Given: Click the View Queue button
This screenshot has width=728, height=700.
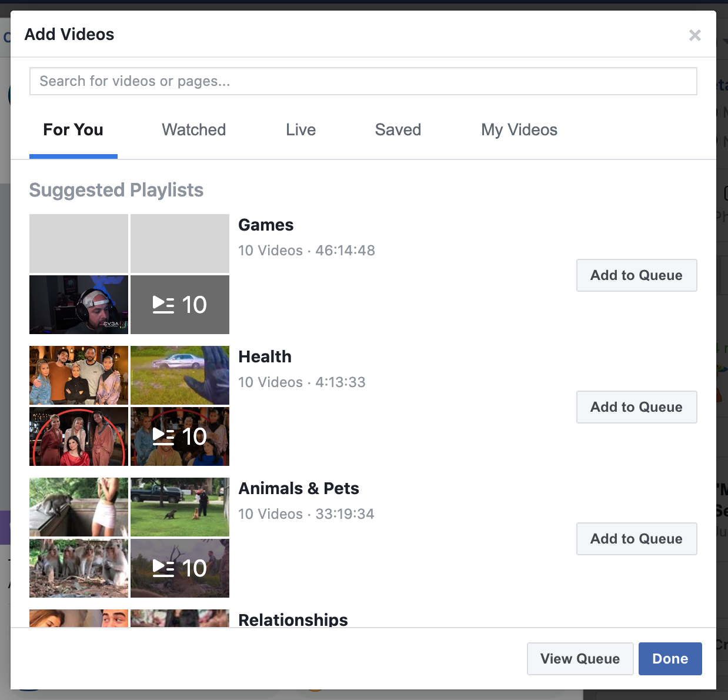Looking at the screenshot, I should pos(580,659).
